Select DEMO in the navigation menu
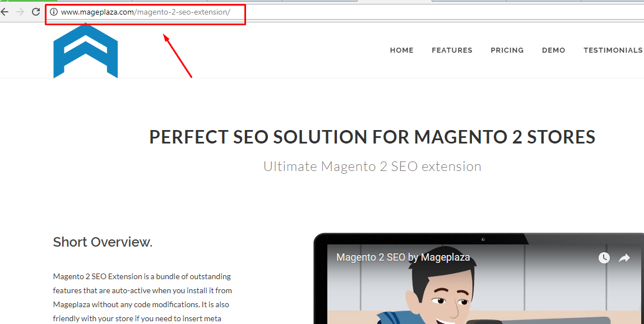 point(553,50)
